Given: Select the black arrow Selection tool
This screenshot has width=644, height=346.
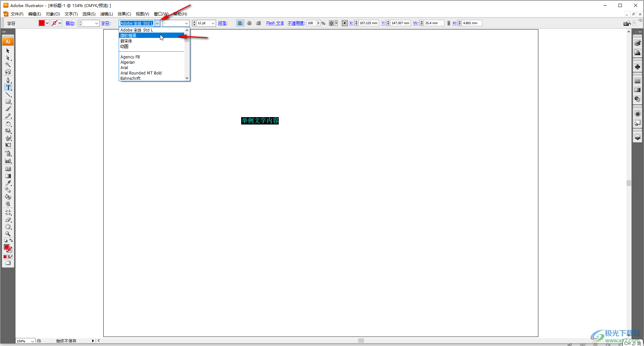Looking at the screenshot, I should point(8,51).
